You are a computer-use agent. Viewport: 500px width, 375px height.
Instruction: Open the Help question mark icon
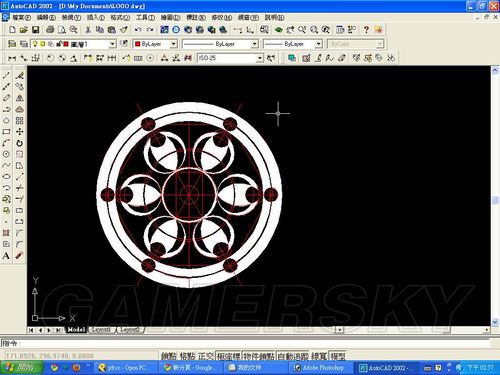(366, 30)
